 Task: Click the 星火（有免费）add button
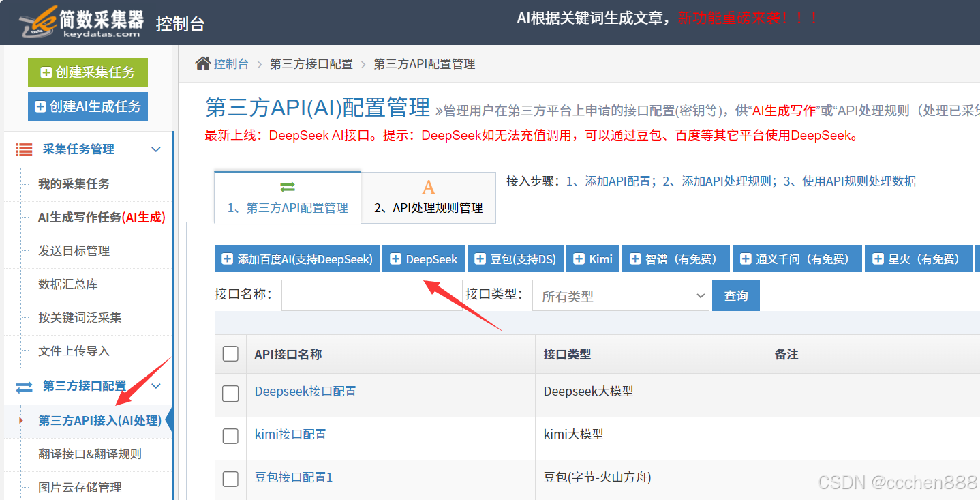pyautogui.click(x=919, y=259)
